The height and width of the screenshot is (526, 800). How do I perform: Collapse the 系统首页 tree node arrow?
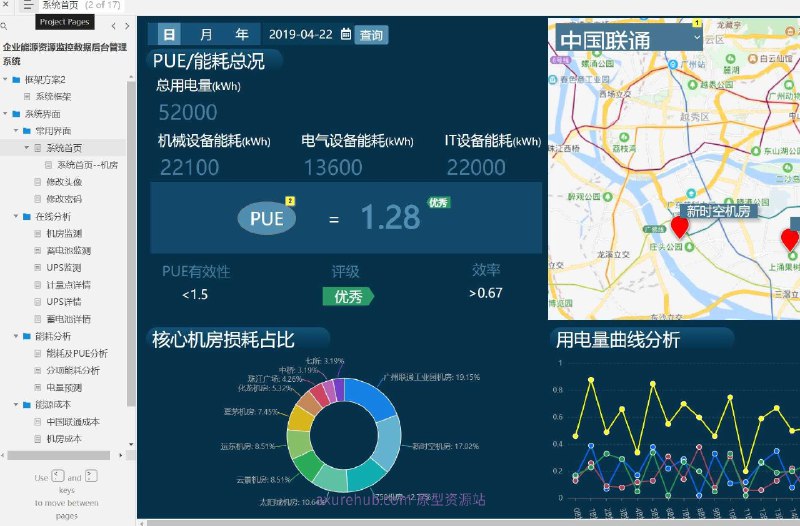[x=27, y=148]
